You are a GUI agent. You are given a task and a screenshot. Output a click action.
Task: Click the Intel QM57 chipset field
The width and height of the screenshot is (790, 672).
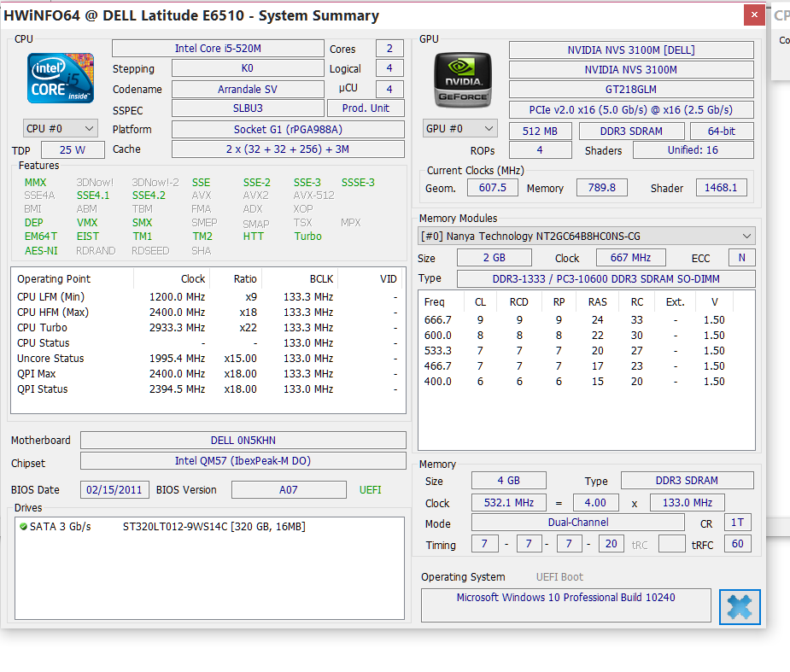[243, 461]
